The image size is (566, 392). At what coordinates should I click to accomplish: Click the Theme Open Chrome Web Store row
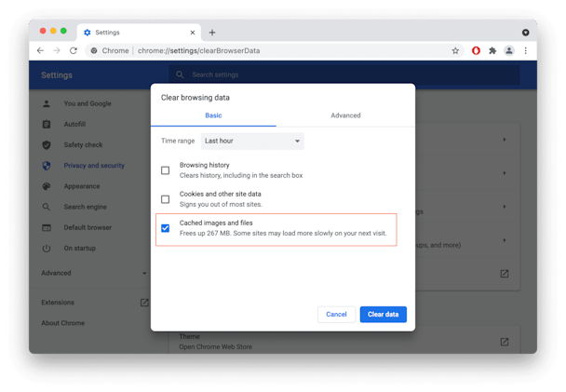coord(344,341)
